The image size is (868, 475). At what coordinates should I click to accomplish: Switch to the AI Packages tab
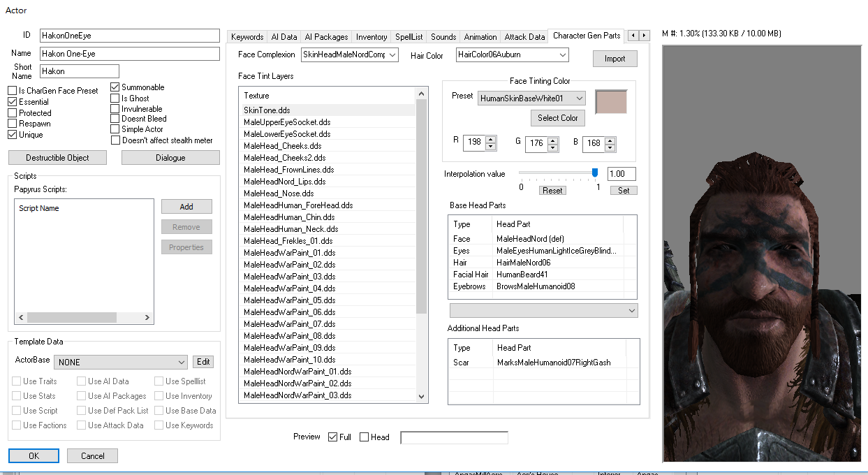pos(326,37)
